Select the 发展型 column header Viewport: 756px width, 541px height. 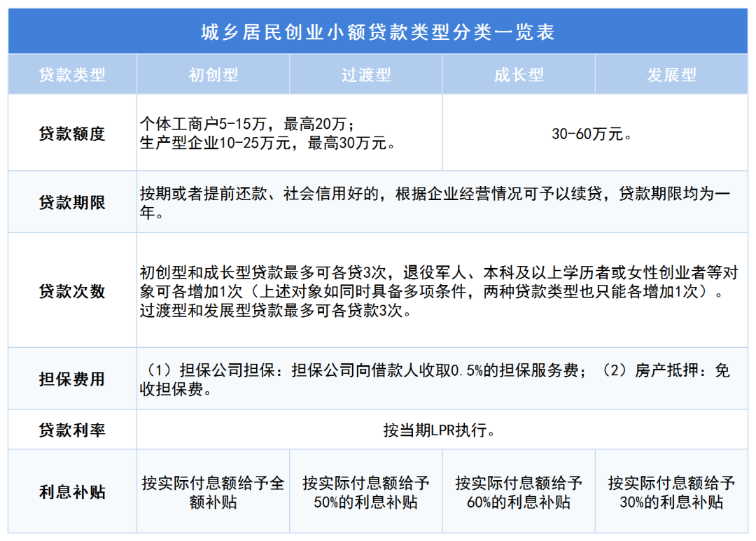671,75
